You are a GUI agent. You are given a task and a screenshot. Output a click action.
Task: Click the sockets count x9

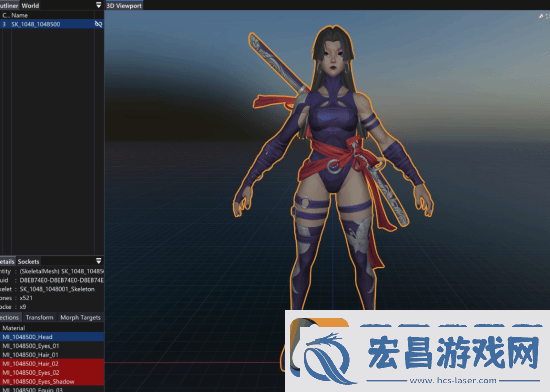(x=23, y=307)
